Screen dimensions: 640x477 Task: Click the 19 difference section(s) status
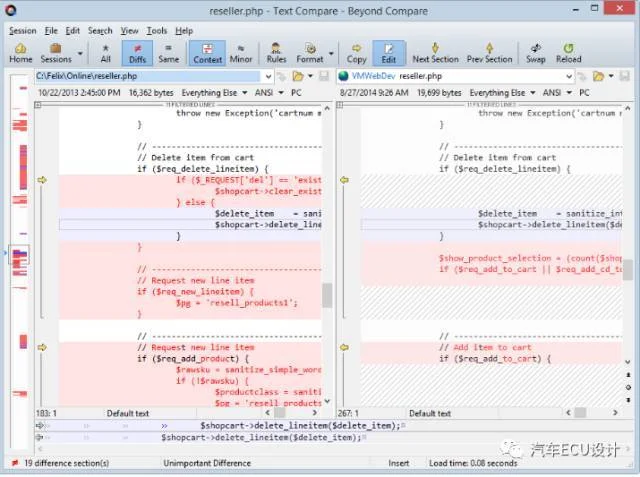click(x=67, y=463)
